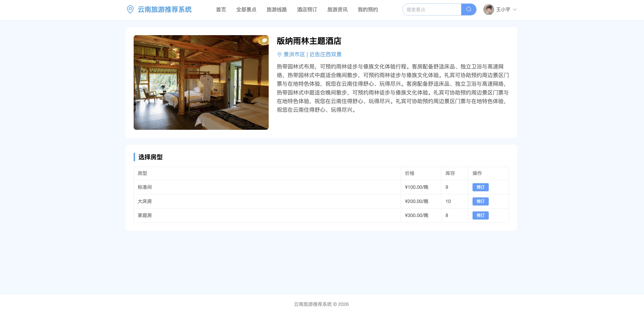Screen dimensions: 644x314
Task: Open the 云南旅游推荐系统 site title
Action: coord(165,9)
